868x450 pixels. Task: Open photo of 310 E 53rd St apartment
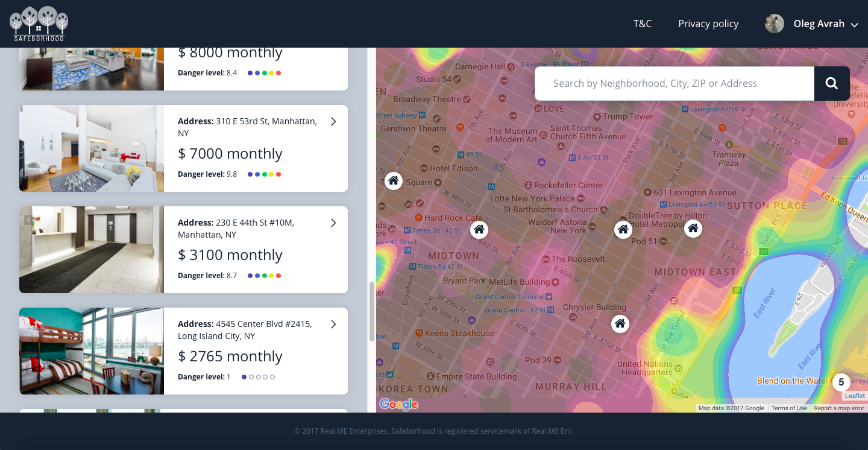coord(92,148)
